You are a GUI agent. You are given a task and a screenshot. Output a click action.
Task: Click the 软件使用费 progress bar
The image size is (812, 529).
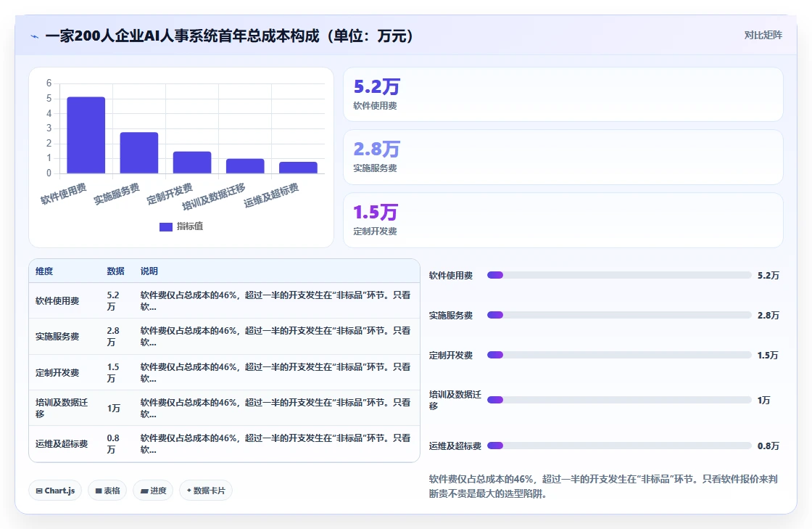[x=619, y=275]
